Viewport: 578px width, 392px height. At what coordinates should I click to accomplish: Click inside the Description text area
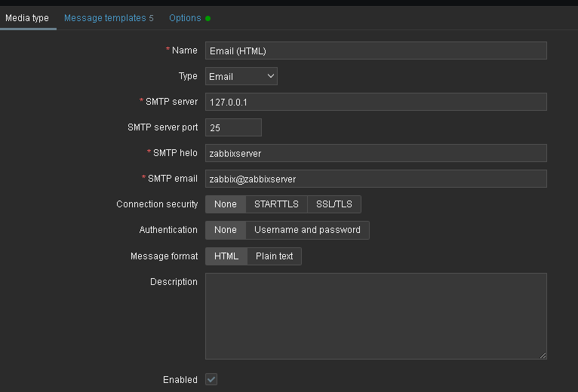pos(375,316)
